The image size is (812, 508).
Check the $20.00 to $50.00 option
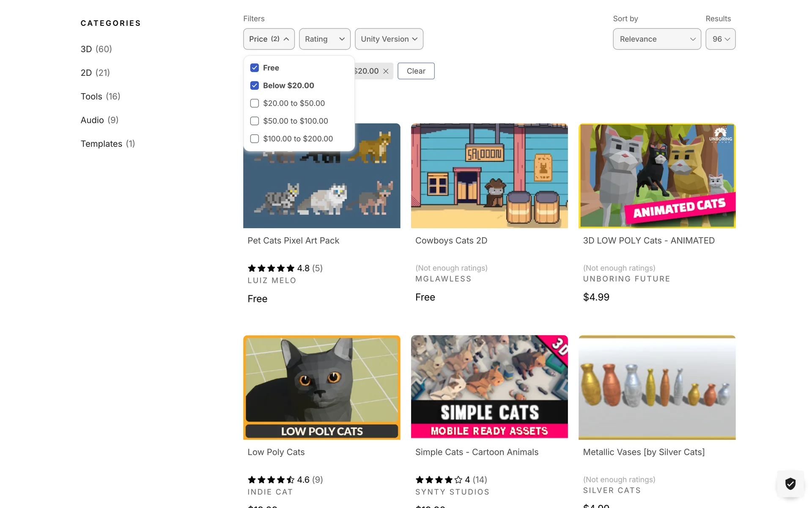coord(255,103)
